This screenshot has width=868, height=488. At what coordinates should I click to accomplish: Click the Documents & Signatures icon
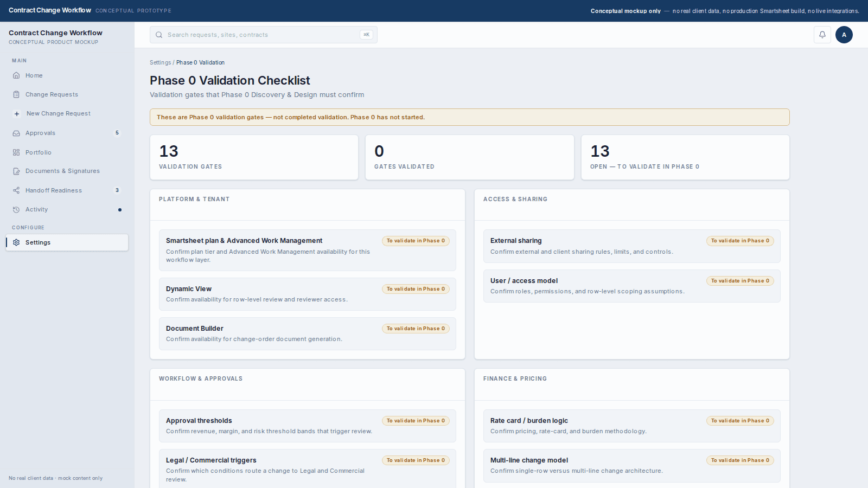point(16,171)
